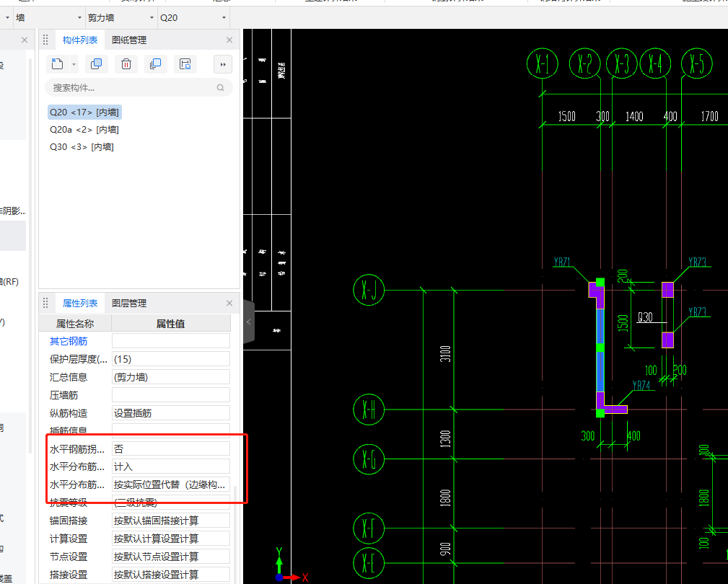
Task: Click the YBZ1 column label
Action: point(562,262)
